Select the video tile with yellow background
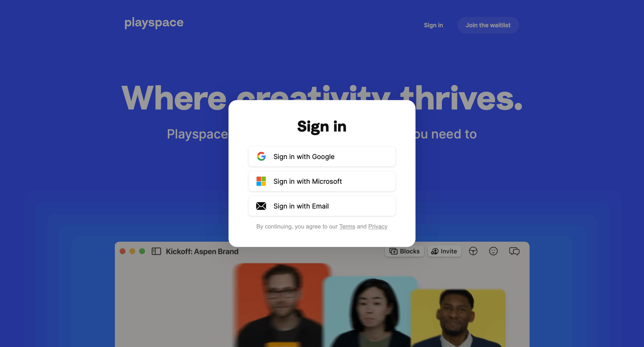 (458, 318)
